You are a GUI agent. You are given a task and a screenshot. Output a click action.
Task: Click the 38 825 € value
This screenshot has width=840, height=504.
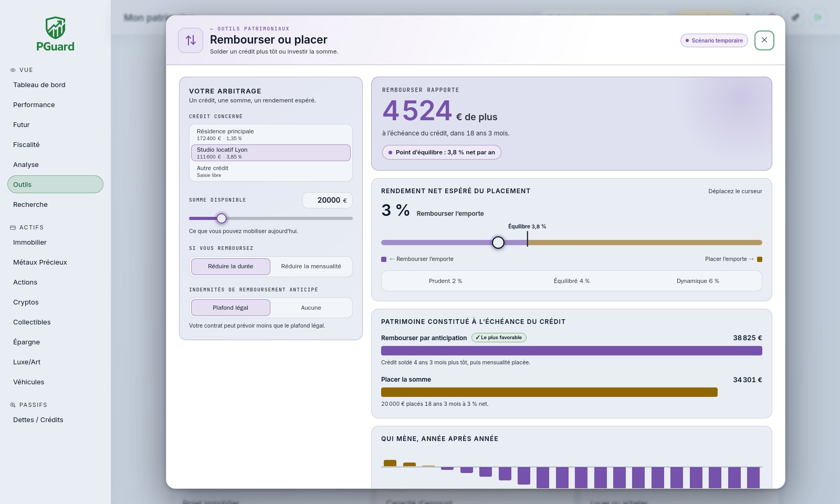pos(748,338)
